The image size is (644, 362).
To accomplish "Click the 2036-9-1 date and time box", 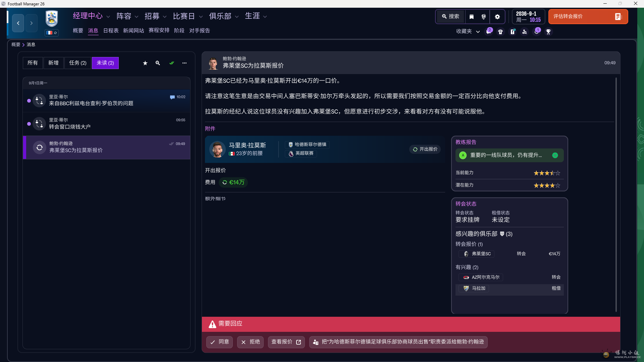I will [528, 17].
